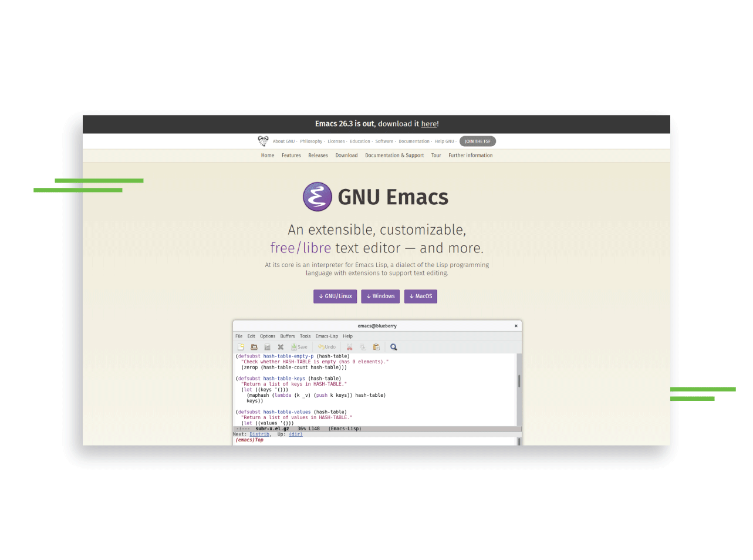This screenshot has width=753, height=560.
Task: Click the Save icon in Emacs toolbar
Action: point(299,347)
